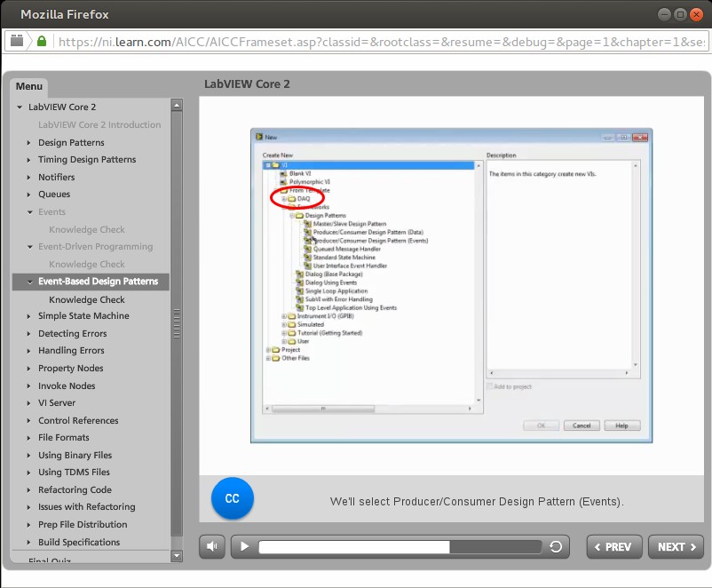Expand the Design Patterns chapter arrow
This screenshot has width=712, height=588.
(28, 143)
